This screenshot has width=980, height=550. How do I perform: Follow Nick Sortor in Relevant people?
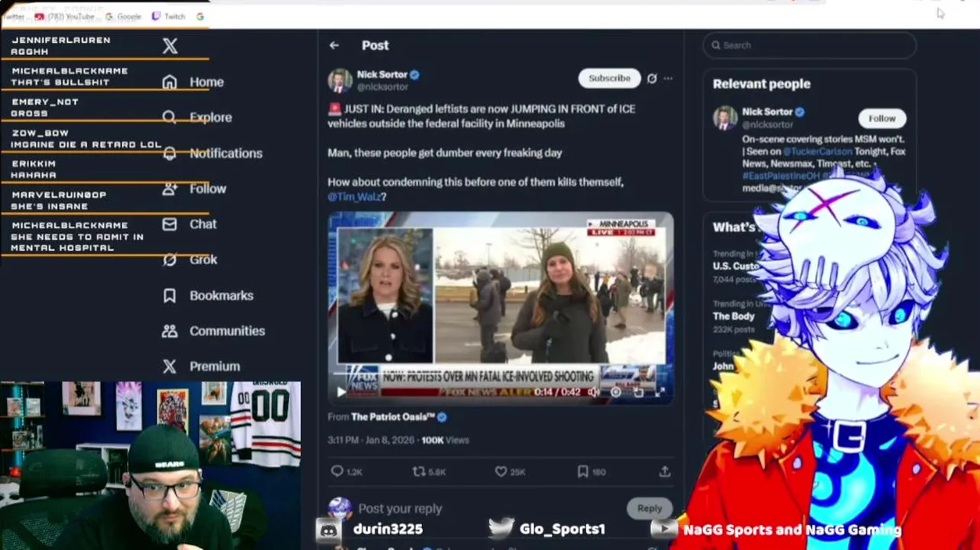(882, 118)
